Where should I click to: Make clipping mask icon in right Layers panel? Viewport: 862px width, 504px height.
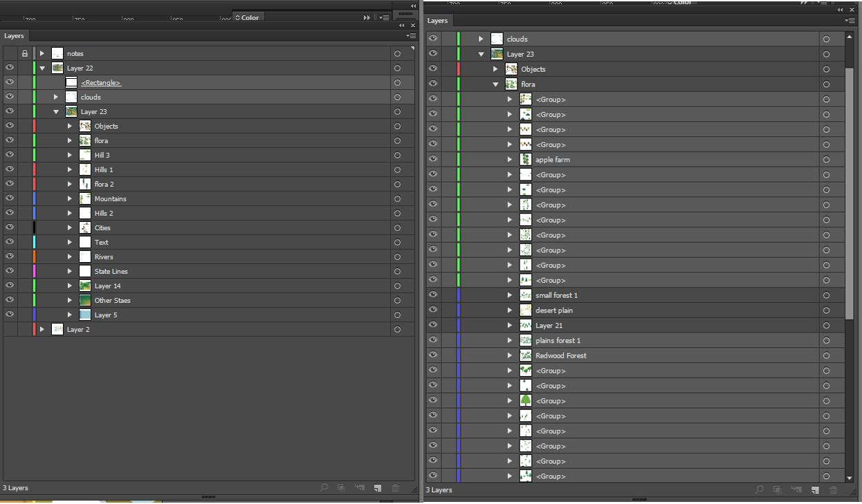point(778,489)
